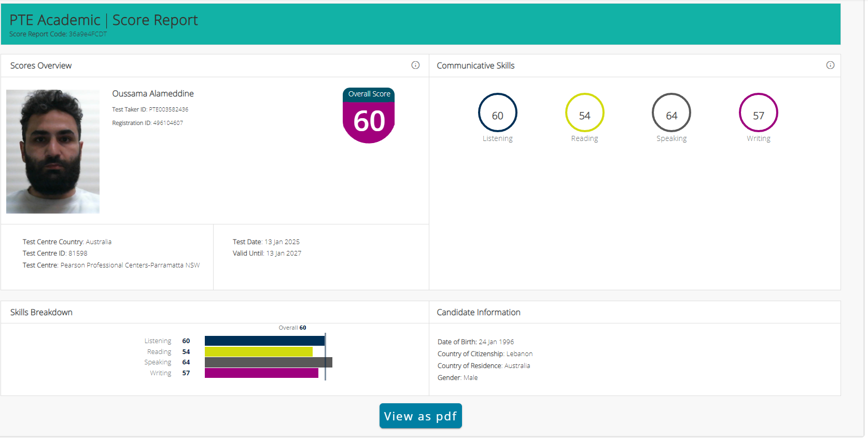This screenshot has height=438, width=868.
Task: Select the Writing score circle 57
Action: click(759, 112)
